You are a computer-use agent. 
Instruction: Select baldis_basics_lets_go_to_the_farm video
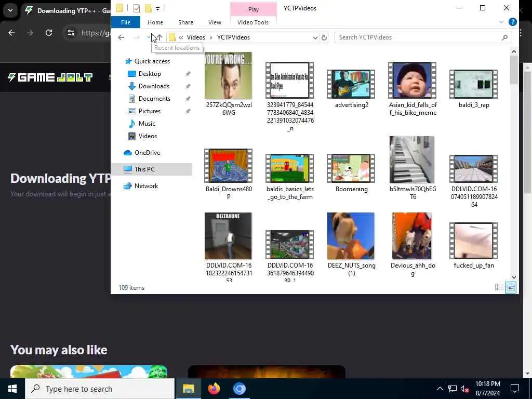(290, 168)
